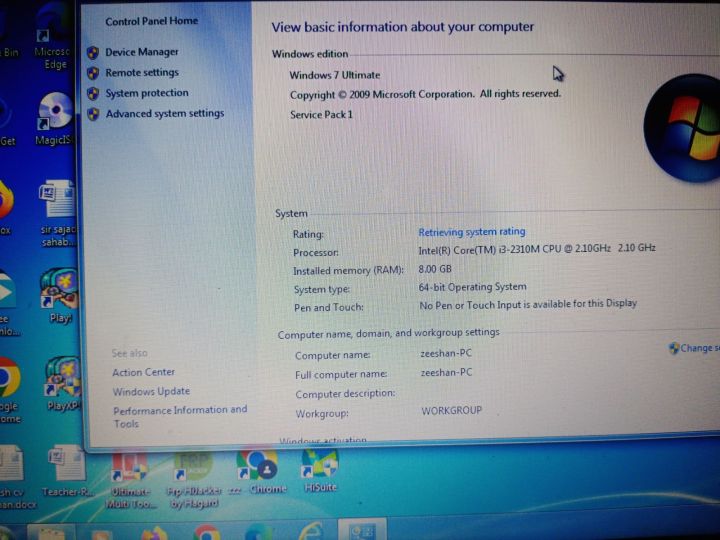Screen dimensions: 720x540
Task: Click the No Pen or Touch Input text
Action: pos(528,304)
